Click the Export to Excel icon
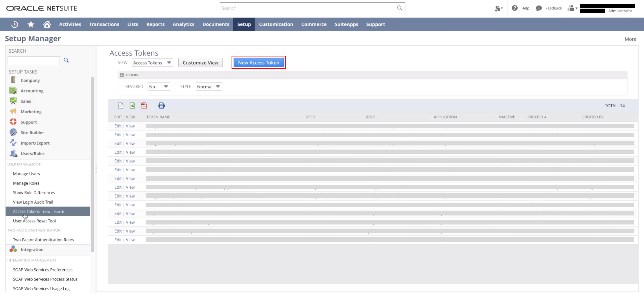644x304 pixels. [x=132, y=106]
